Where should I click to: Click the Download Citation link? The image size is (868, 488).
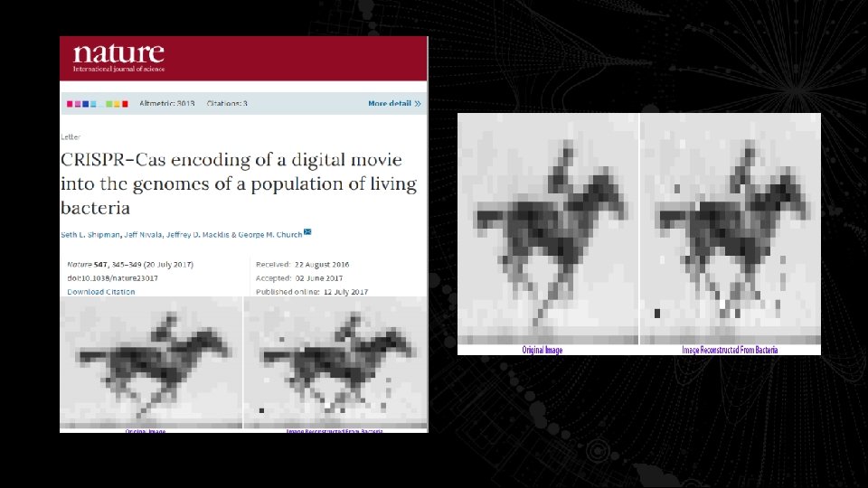tap(100, 292)
